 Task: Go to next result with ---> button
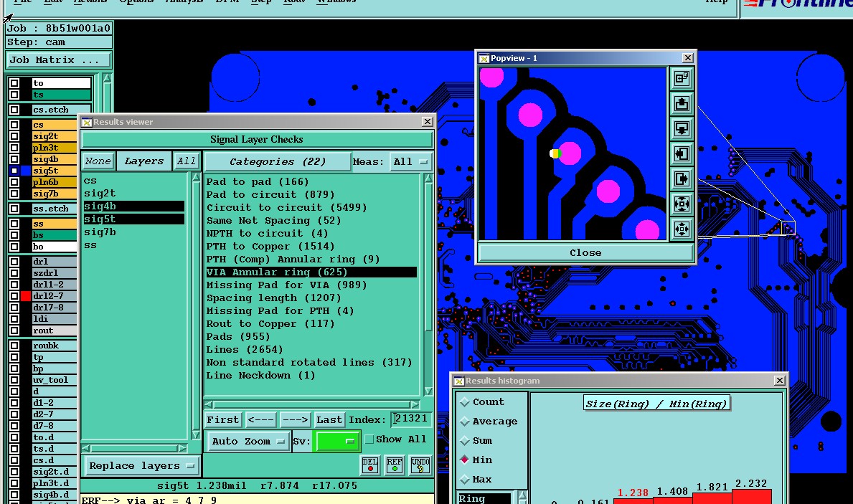[x=296, y=419]
